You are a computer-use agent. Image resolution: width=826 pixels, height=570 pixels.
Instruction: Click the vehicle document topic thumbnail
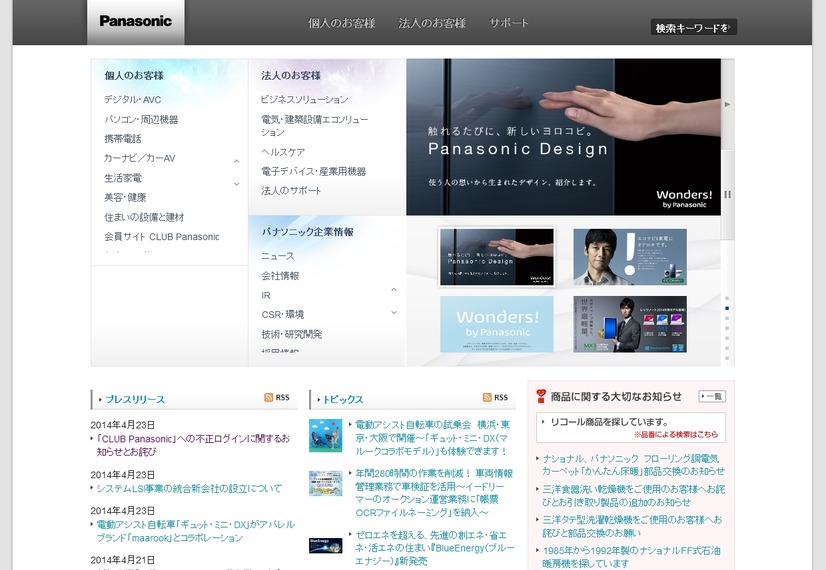coord(326,483)
